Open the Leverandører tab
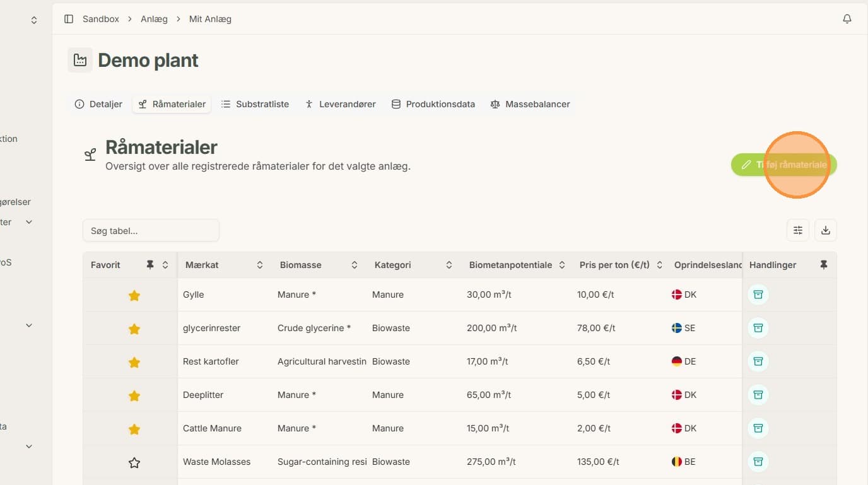Image resolution: width=868 pixels, height=485 pixels. click(340, 104)
